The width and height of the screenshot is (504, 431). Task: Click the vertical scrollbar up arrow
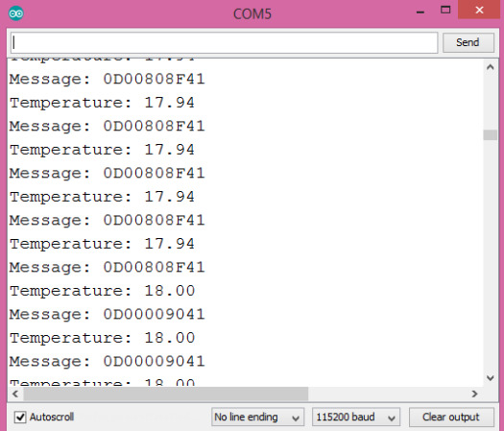pos(491,67)
